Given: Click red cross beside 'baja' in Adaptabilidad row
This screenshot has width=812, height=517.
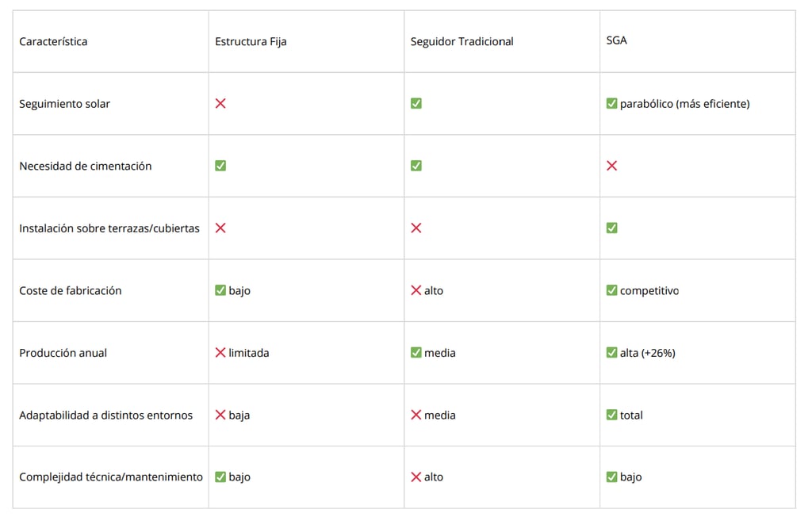Looking at the screenshot, I should [220, 415].
